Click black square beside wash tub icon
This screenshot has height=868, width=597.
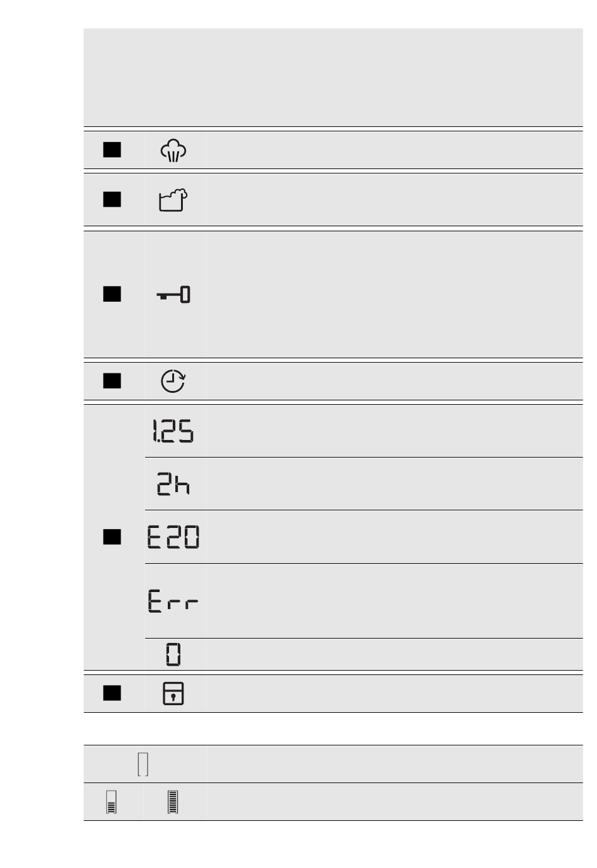(112, 199)
